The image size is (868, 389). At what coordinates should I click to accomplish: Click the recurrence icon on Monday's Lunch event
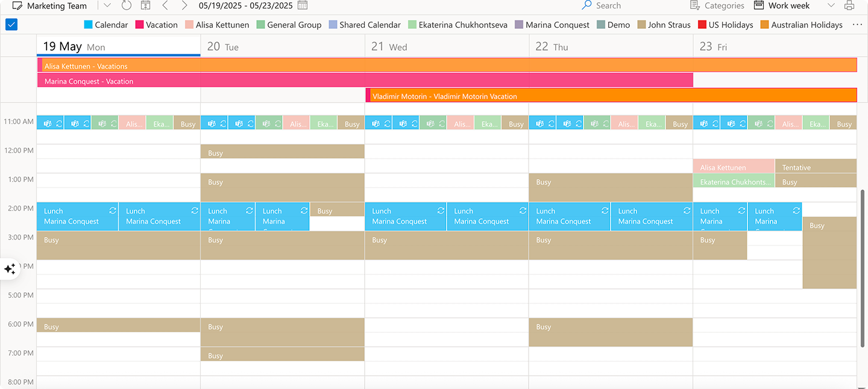coord(112,210)
